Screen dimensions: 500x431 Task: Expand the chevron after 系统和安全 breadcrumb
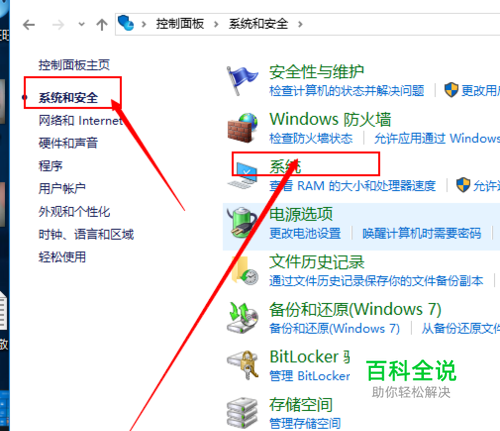pos(300,24)
